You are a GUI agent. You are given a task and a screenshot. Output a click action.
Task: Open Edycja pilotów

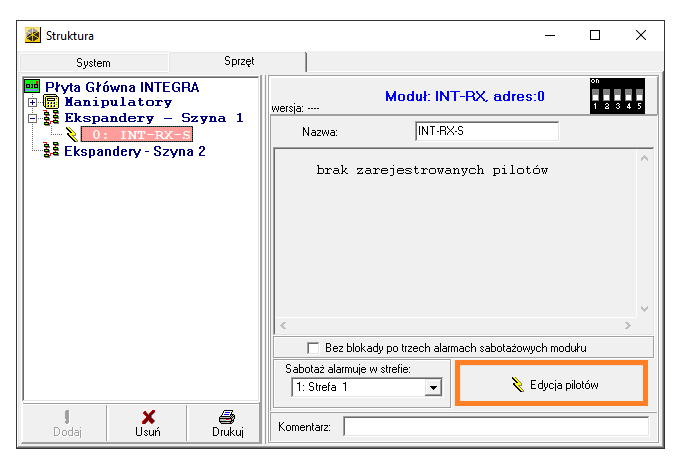click(551, 385)
